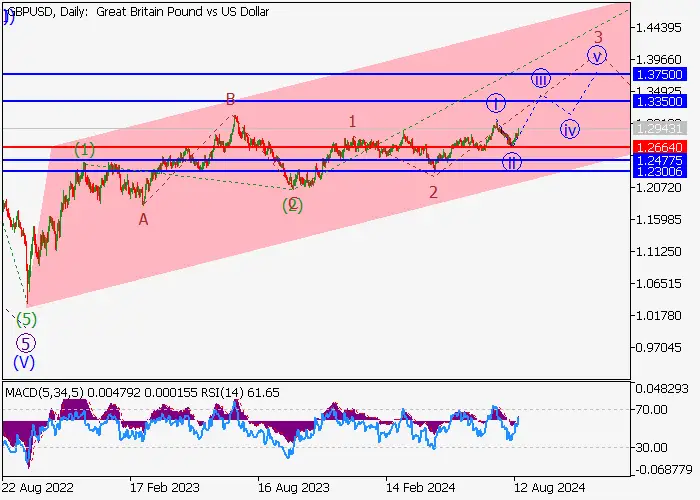Select the green (2) wave label
700x500 pixels.
tap(292, 205)
